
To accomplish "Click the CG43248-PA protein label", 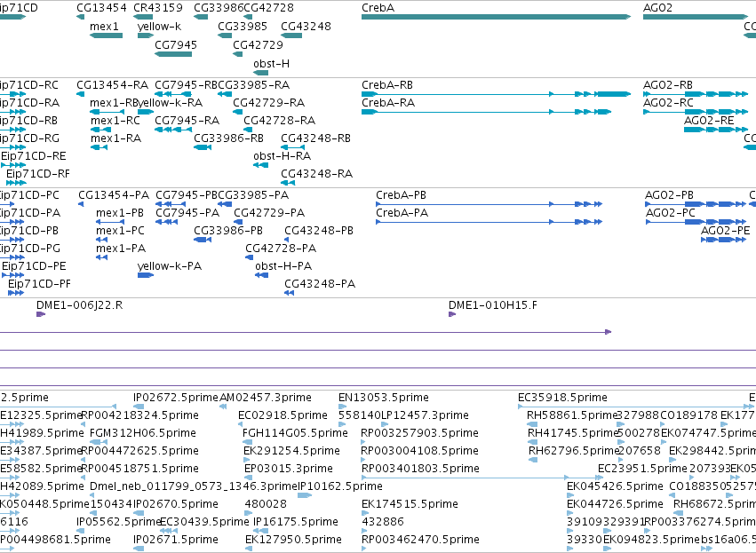I will pyautogui.click(x=320, y=284).
